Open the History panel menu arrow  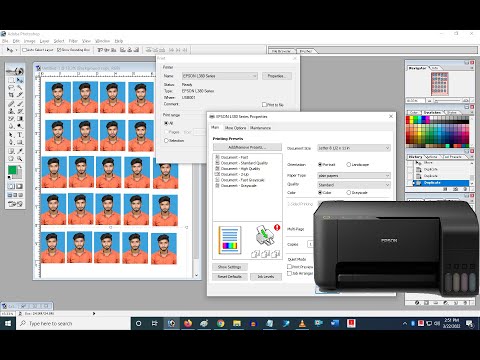tap(472, 157)
